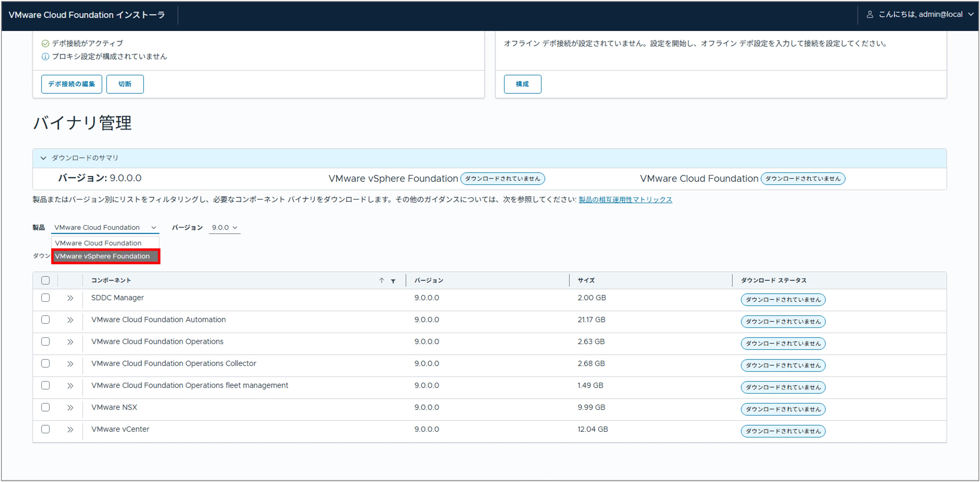Expand VMware NSX row details

[70, 408]
